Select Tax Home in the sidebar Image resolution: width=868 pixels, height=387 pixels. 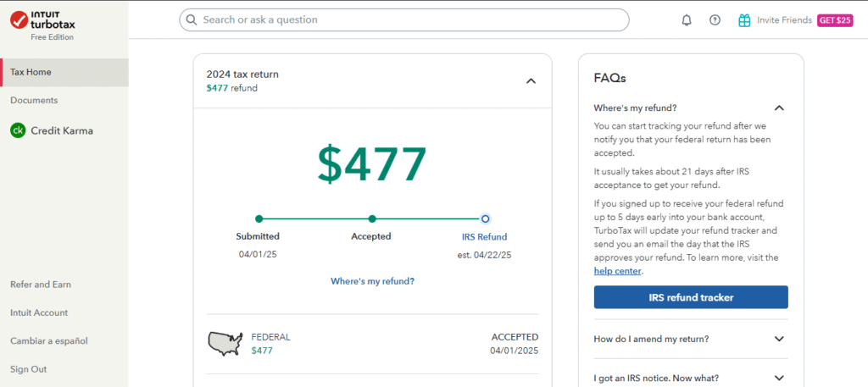click(x=31, y=72)
